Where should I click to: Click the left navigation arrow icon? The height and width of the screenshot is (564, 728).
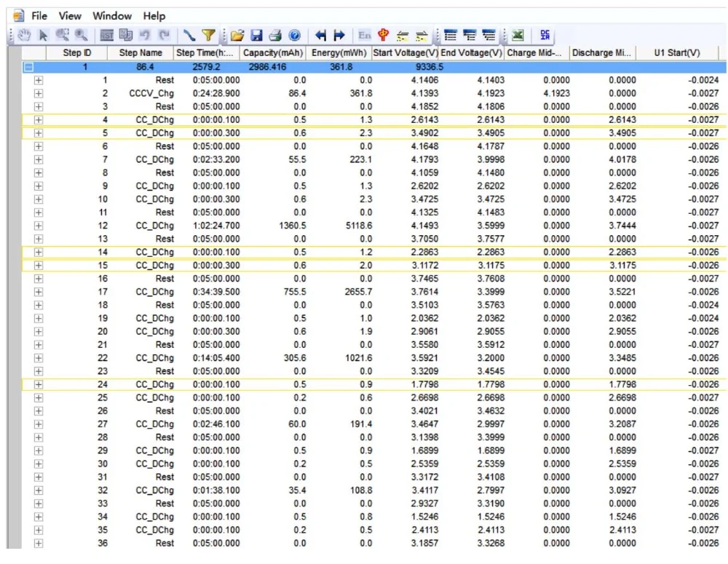tap(320, 35)
